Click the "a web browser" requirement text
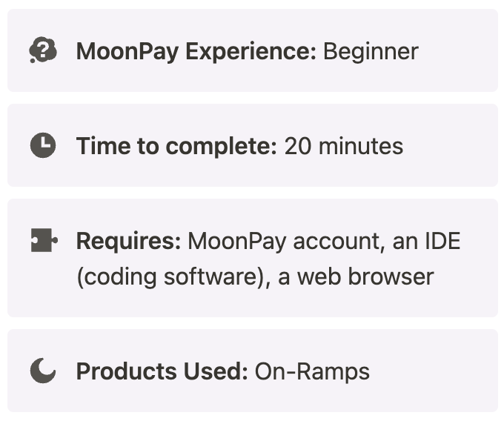Viewport: 504px width, 421px height. [357, 276]
